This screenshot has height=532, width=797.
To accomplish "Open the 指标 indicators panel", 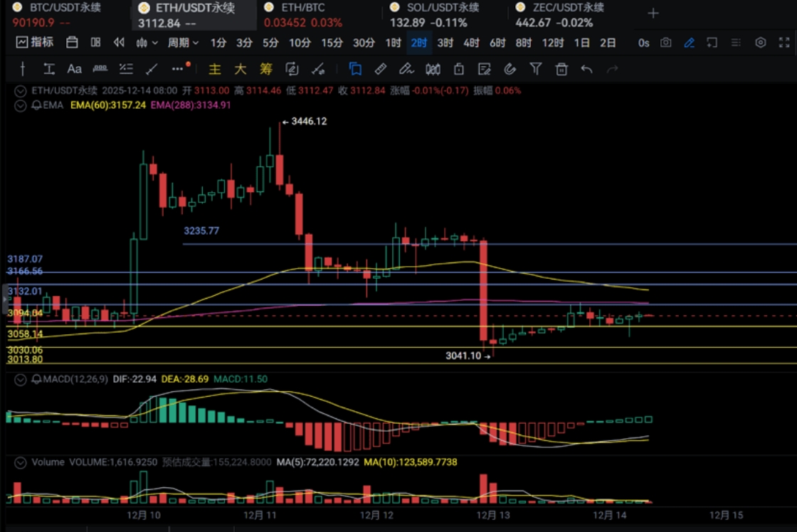I will pos(35,43).
